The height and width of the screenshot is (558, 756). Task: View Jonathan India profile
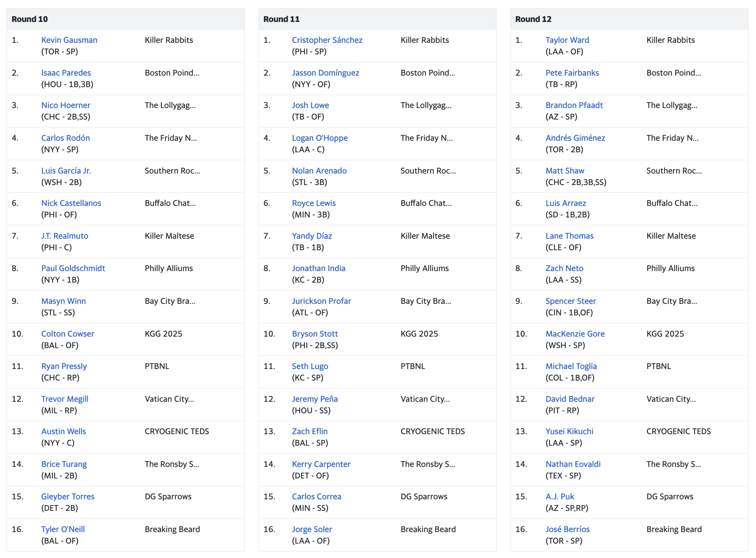tap(318, 268)
